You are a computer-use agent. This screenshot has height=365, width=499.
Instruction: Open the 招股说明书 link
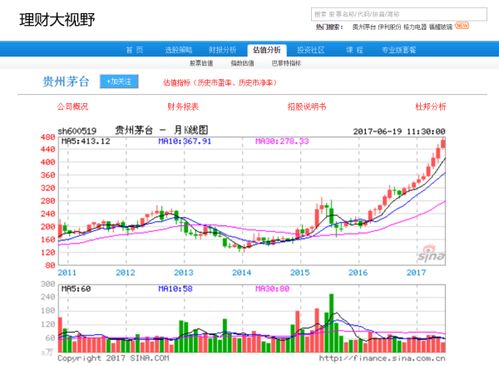pyautogui.click(x=307, y=107)
